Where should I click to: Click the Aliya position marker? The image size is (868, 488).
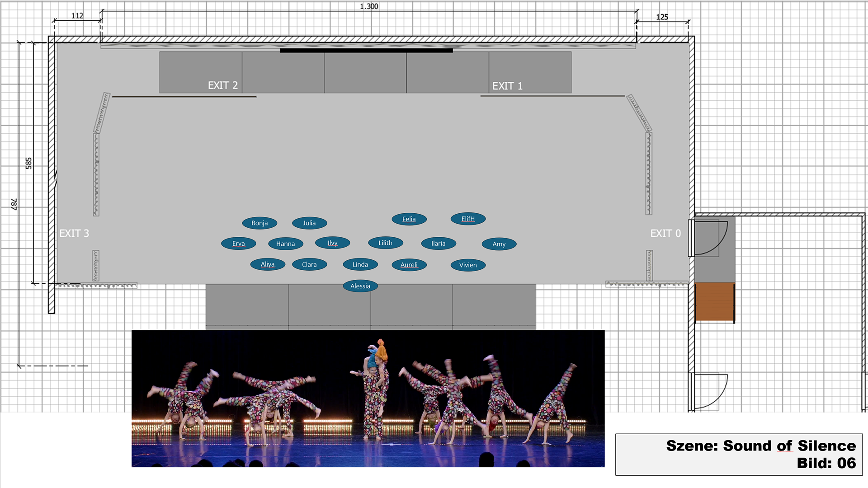click(268, 264)
